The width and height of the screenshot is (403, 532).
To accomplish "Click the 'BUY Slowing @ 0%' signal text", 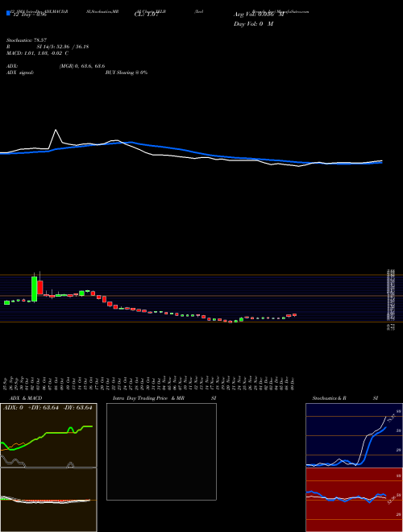I will tap(127, 73).
